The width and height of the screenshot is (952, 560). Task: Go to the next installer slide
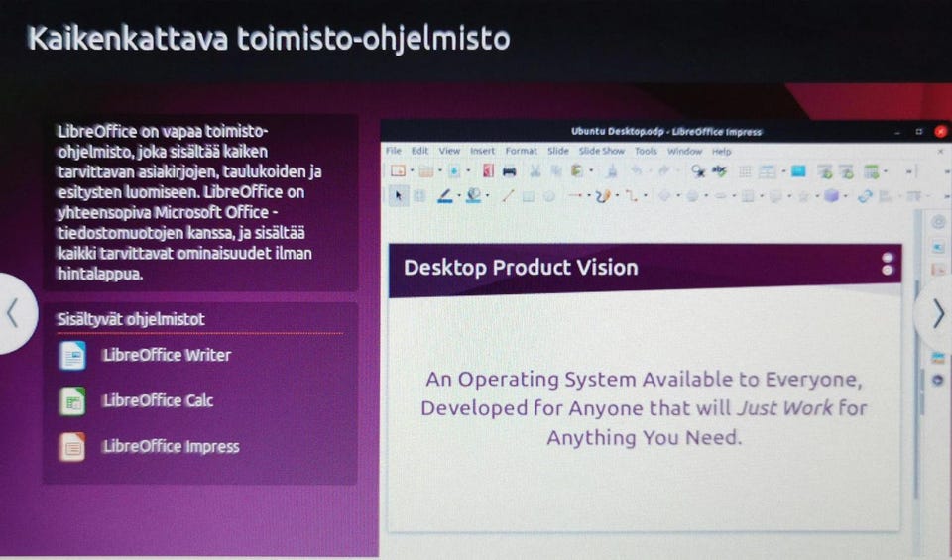click(x=937, y=313)
